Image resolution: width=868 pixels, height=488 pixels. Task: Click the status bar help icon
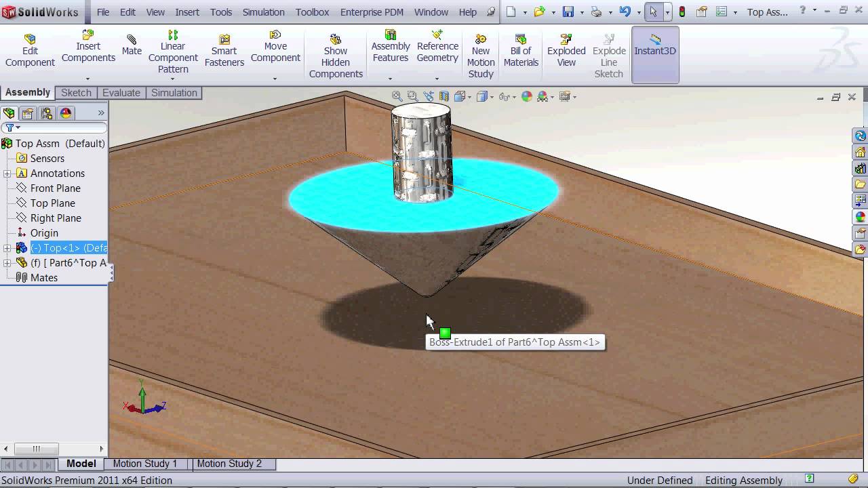tap(809, 479)
